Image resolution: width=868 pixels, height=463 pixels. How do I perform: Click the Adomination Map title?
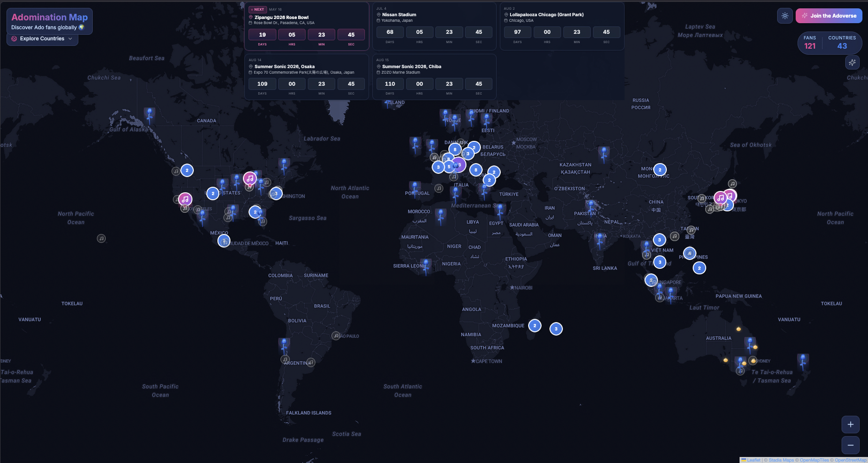(50, 17)
